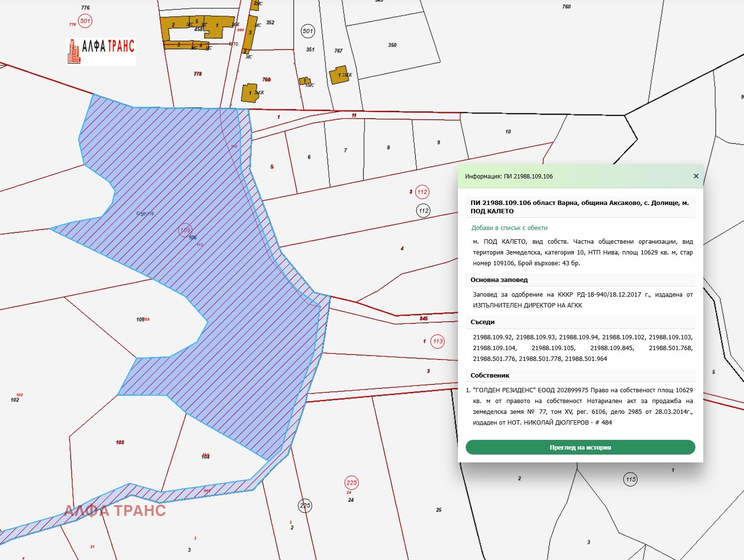Select the black circled 115 marker
Image resolution: width=744 pixels, height=560 pixels.
pos(631,479)
